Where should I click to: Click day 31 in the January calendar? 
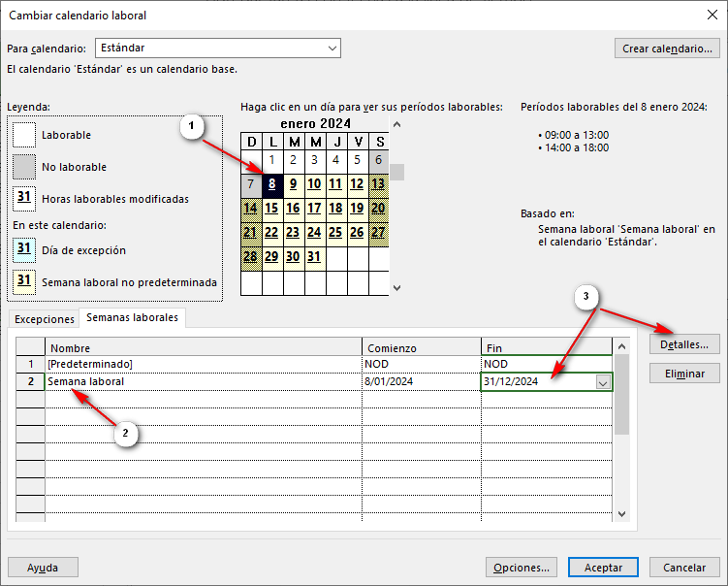314,256
